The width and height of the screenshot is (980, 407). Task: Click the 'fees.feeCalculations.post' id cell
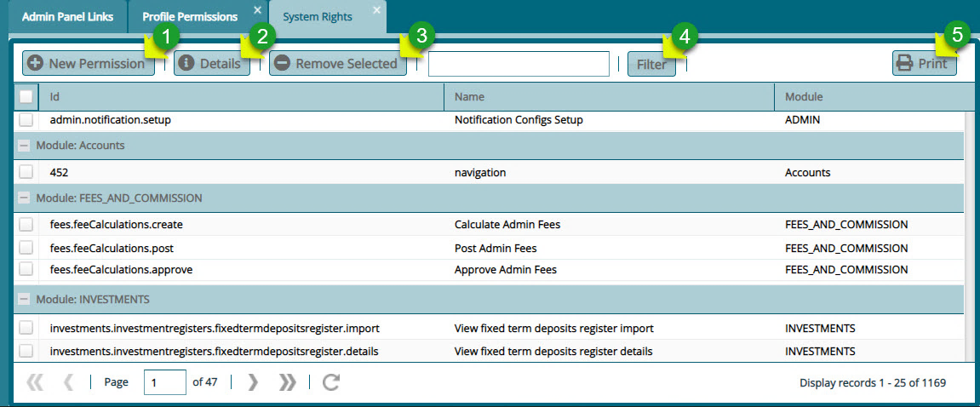[x=112, y=248]
